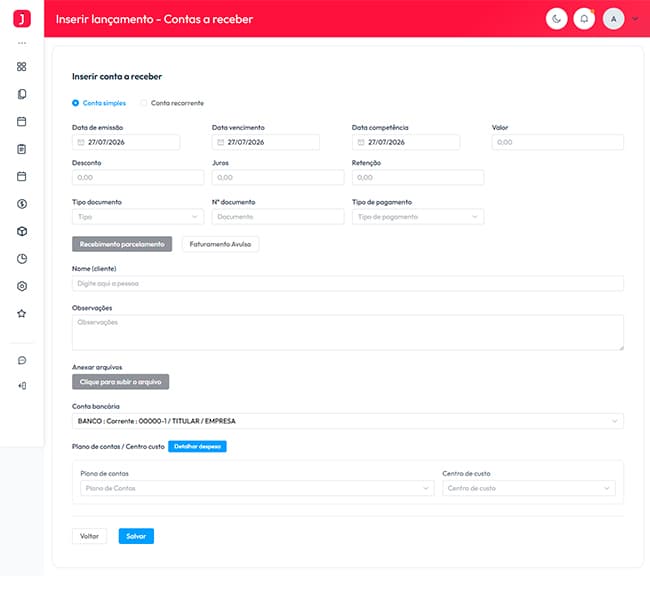This screenshot has height=611, width=650.
Task: Open the box products icon in sidebar
Action: [x=22, y=231]
